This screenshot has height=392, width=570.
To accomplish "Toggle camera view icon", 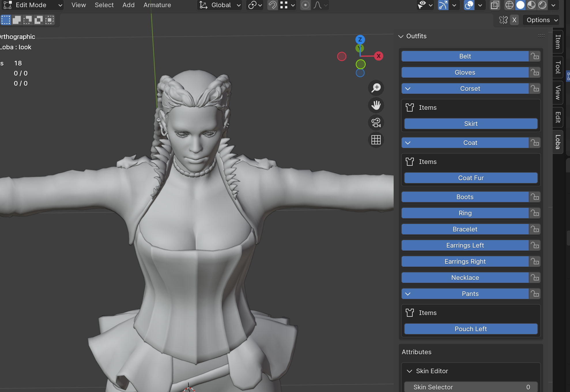I will [x=376, y=122].
